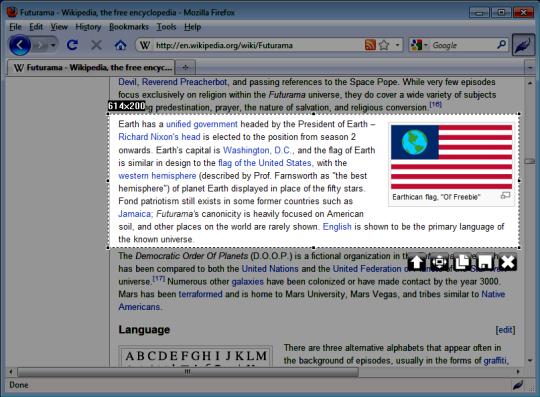Click the X icon to cancel capture
The width and height of the screenshot is (540, 397).
point(508,262)
